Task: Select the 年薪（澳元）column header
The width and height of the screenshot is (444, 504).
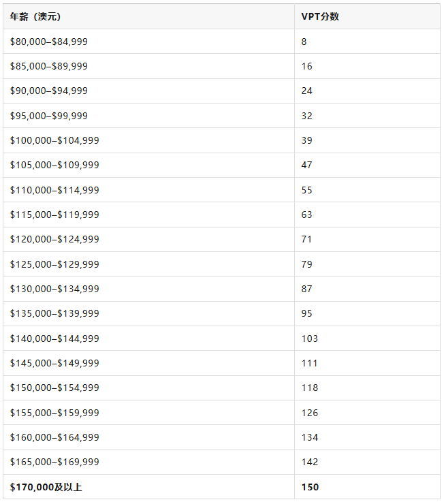Action: (148, 16)
